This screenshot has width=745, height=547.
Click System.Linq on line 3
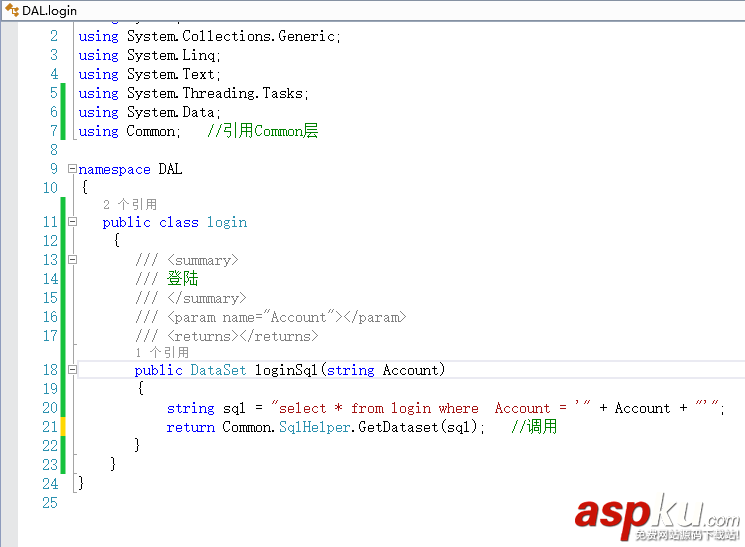pos(171,55)
